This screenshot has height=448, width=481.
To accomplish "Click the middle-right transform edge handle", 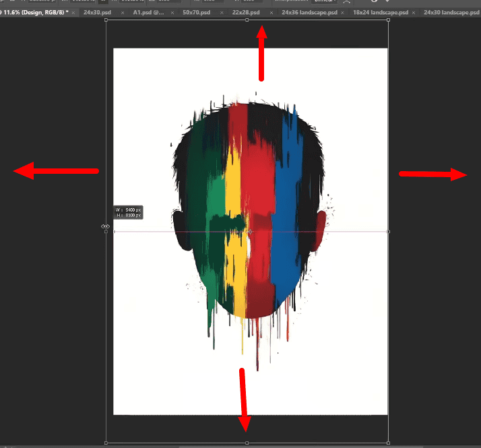I will pyautogui.click(x=389, y=231).
